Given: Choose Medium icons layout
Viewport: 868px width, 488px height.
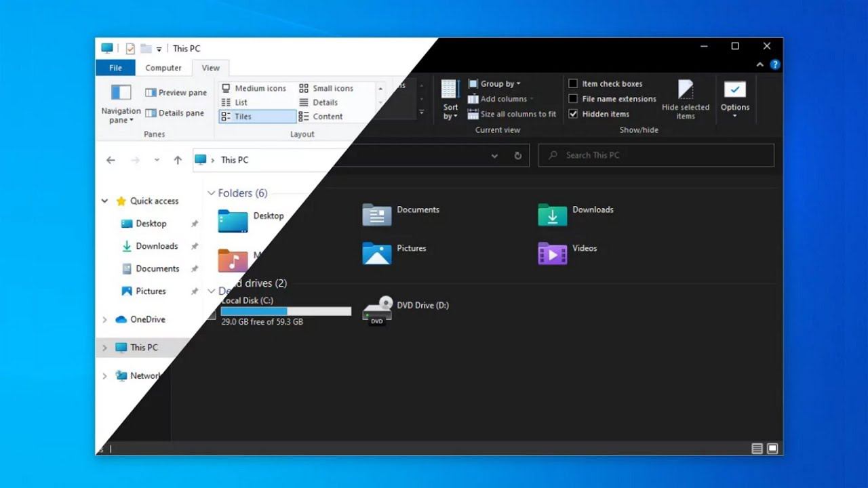Looking at the screenshot, I should [254, 88].
